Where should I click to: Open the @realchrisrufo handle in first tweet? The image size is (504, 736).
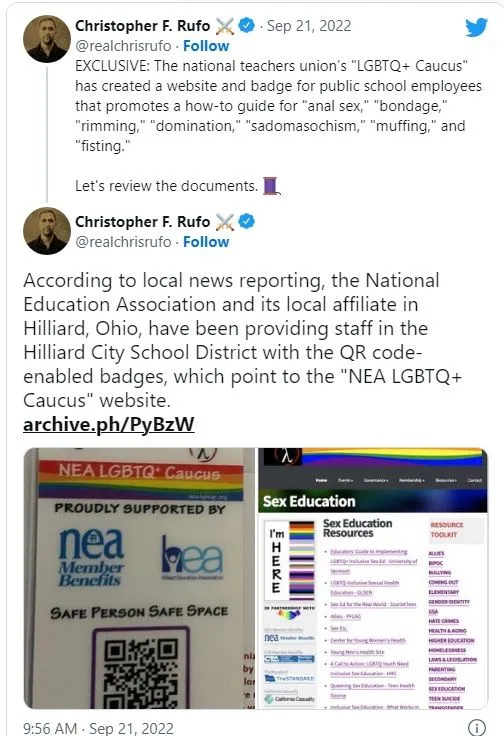click(123, 46)
